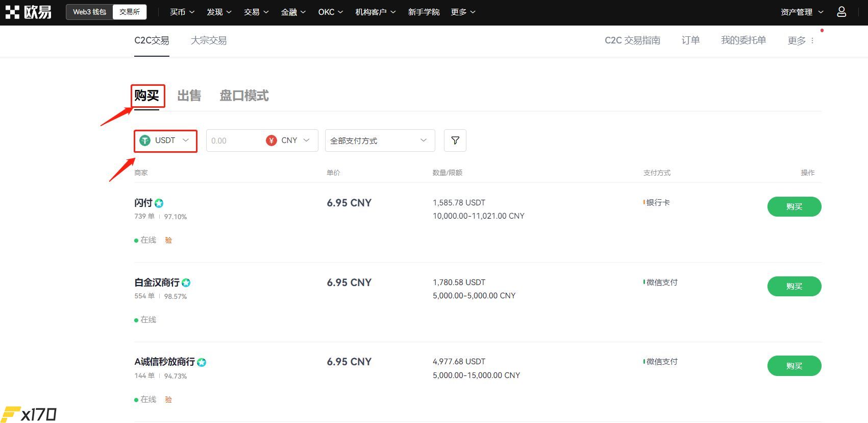
Task: Click the 数量/限额 column header
Action: coord(448,173)
